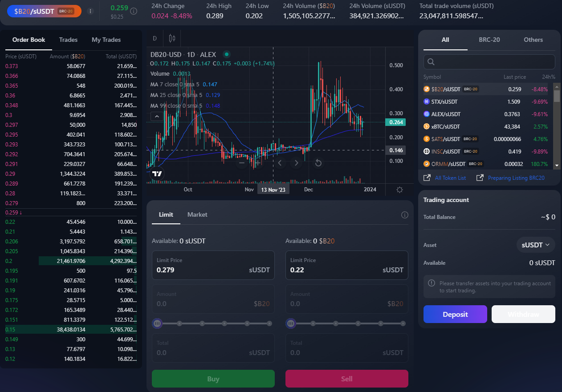562x392 pixels.
Task: Zoom out the chart with minus button
Action: [x=242, y=163]
